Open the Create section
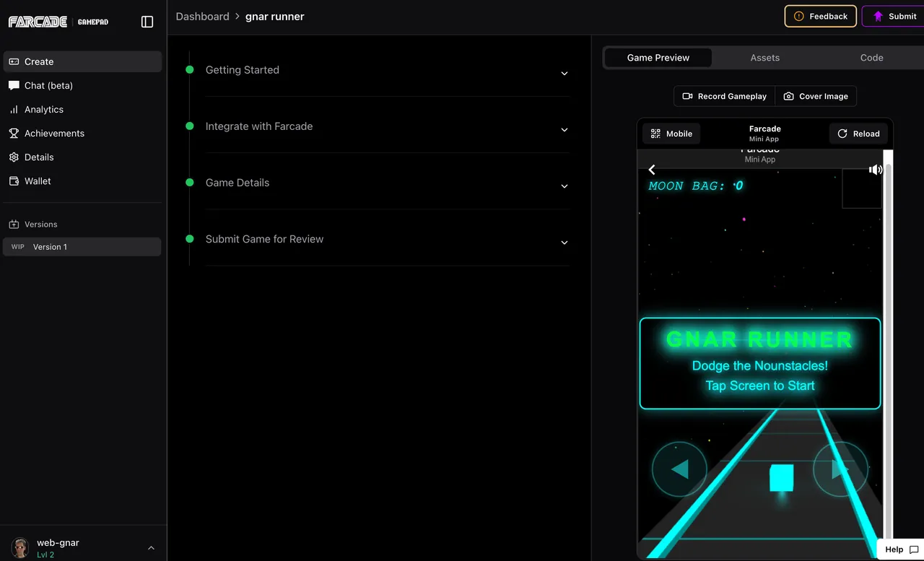 click(82, 61)
